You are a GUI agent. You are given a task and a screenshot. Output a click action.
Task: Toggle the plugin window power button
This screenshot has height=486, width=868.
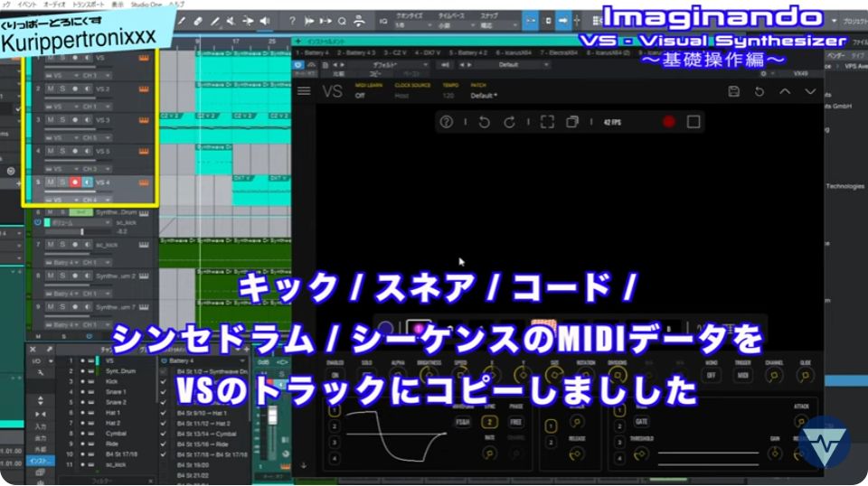(298, 65)
